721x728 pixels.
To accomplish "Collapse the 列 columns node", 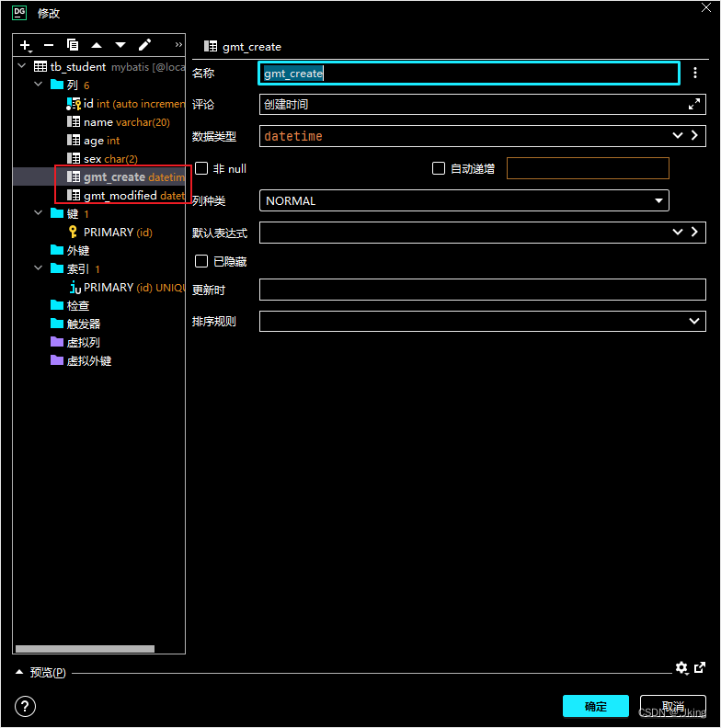I will click(39, 84).
